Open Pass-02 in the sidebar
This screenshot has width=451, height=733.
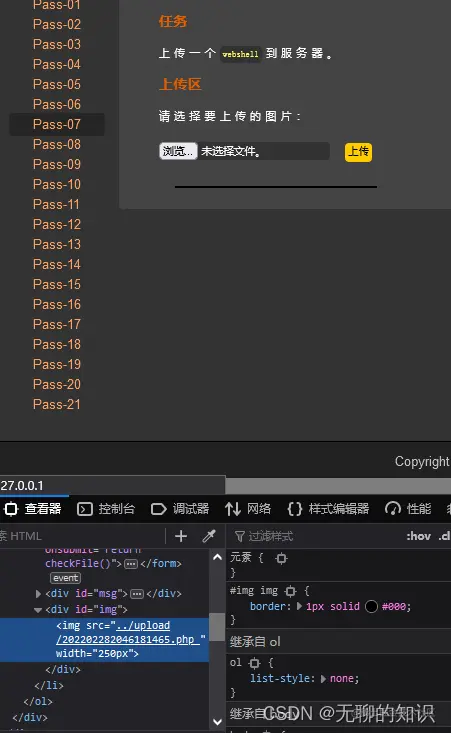[57, 24]
